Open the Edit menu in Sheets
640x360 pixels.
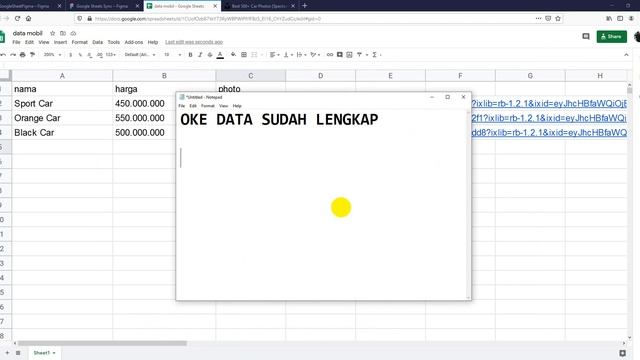29,42
